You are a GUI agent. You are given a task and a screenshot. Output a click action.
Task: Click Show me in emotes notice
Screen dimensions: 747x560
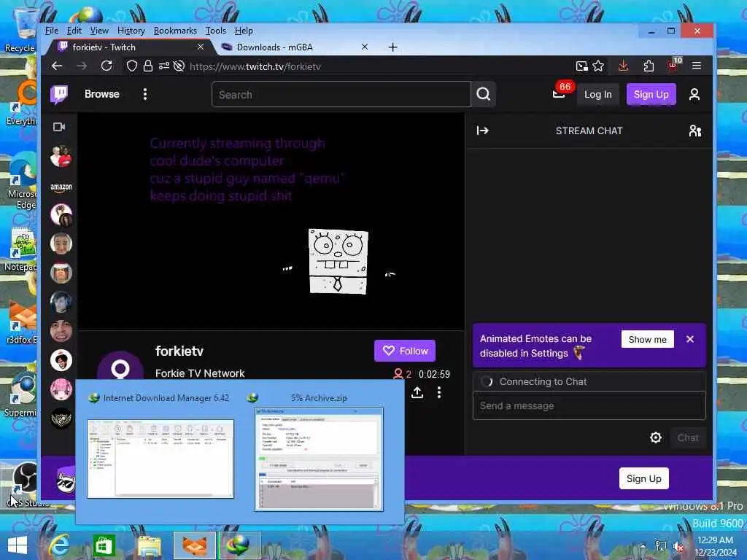point(647,339)
